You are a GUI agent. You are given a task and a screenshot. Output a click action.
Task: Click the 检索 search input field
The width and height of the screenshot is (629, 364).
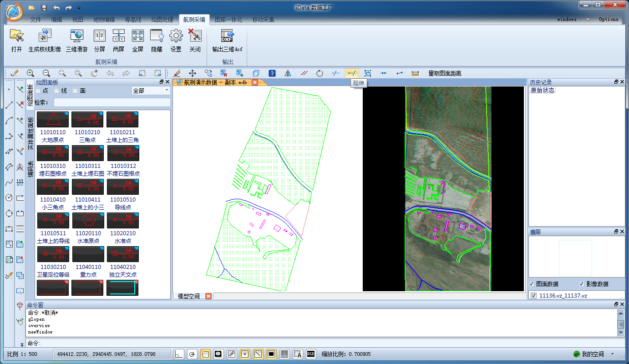point(112,102)
